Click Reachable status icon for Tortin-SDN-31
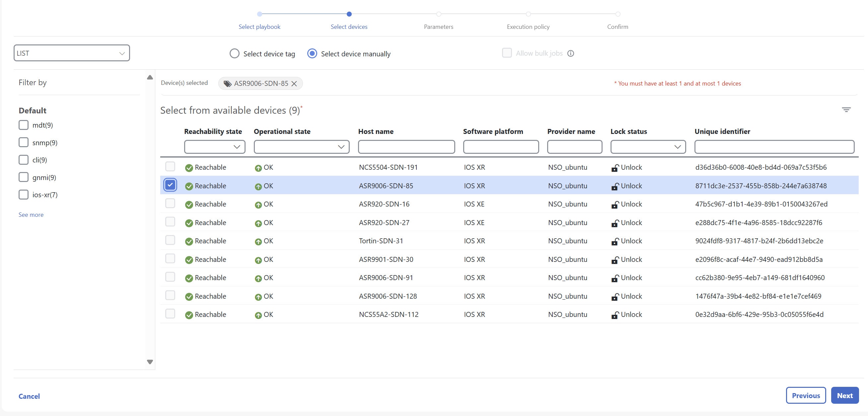 189,241
